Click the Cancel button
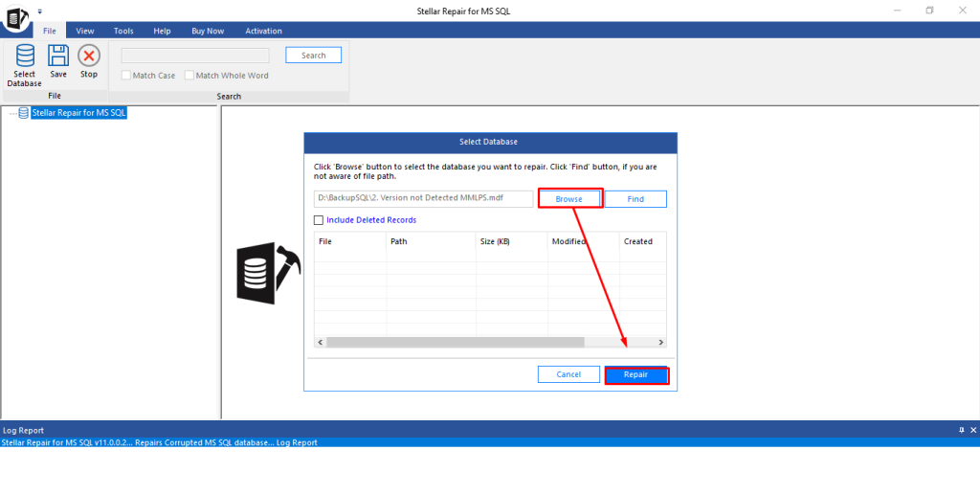The image size is (980, 495). coord(568,374)
